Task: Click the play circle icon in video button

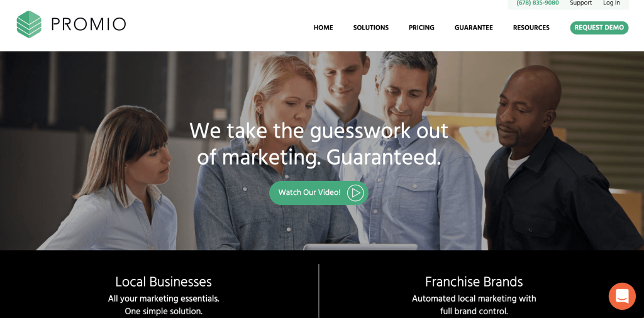Action: tap(355, 192)
